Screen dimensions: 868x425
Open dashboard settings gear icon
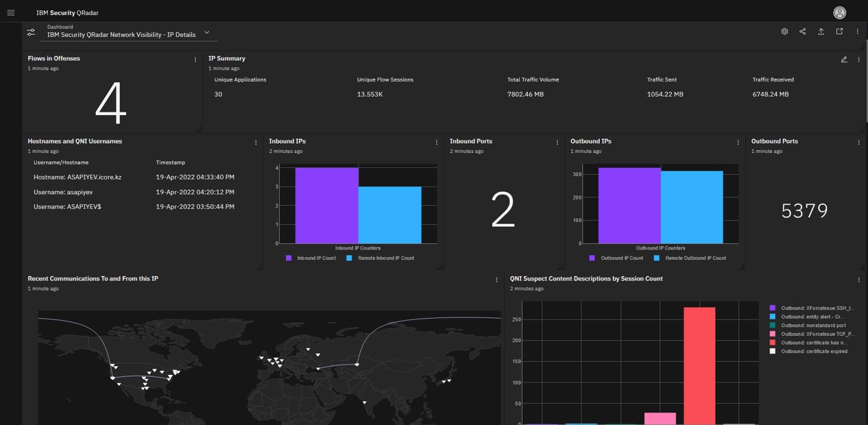[784, 32]
